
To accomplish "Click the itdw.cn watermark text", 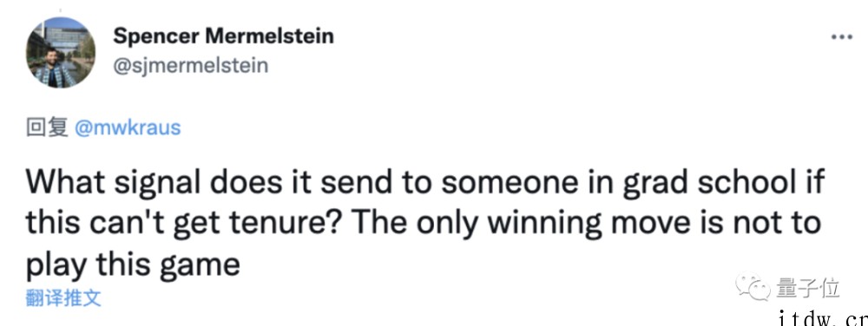I will (x=821, y=318).
